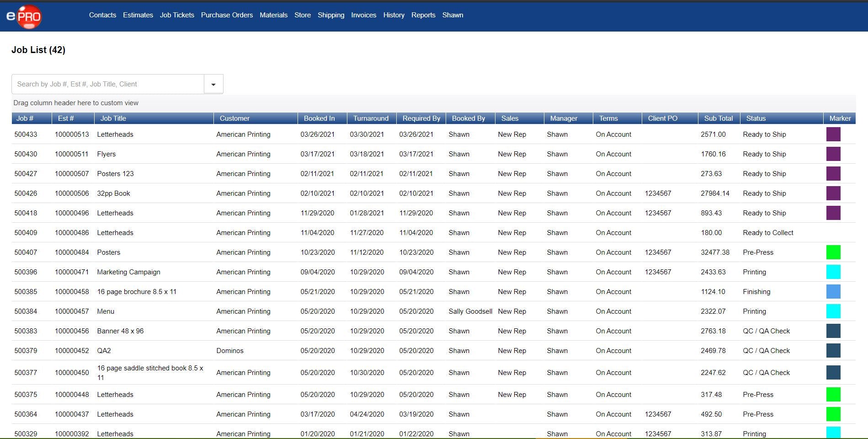This screenshot has width=868, height=439.
Task: Focus the job search field
Action: coord(108,84)
